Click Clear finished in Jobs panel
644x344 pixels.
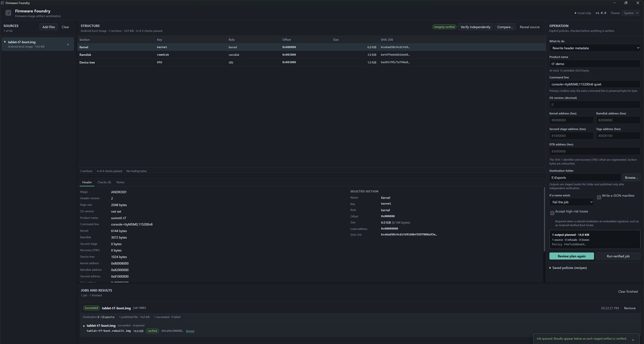pyautogui.click(x=628, y=292)
